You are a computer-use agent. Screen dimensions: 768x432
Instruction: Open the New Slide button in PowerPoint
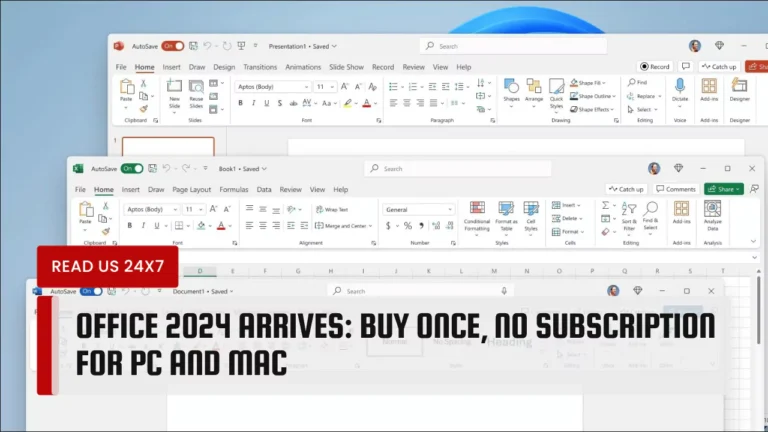pos(174,95)
